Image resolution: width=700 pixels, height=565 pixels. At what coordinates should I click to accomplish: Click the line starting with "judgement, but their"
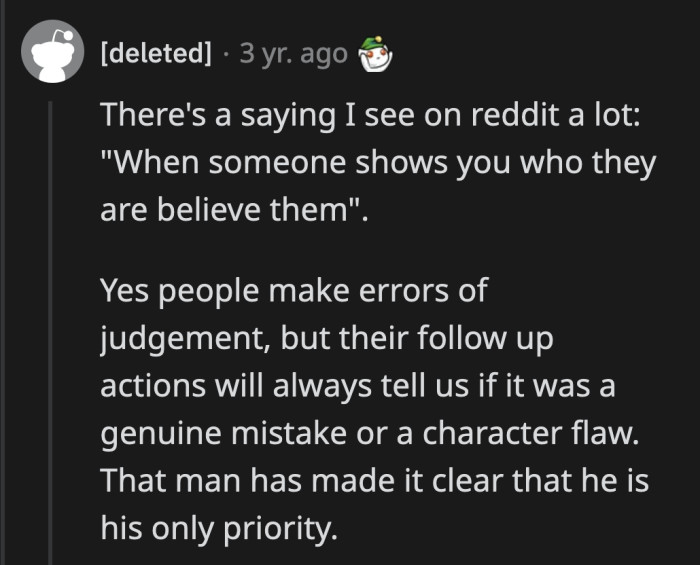[x=327, y=339]
